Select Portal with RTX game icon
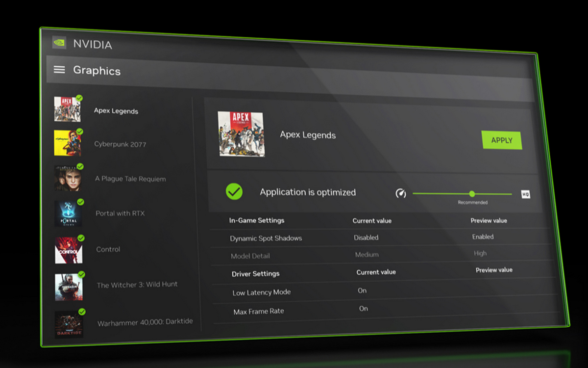Image resolution: width=588 pixels, height=368 pixels. 69,213
